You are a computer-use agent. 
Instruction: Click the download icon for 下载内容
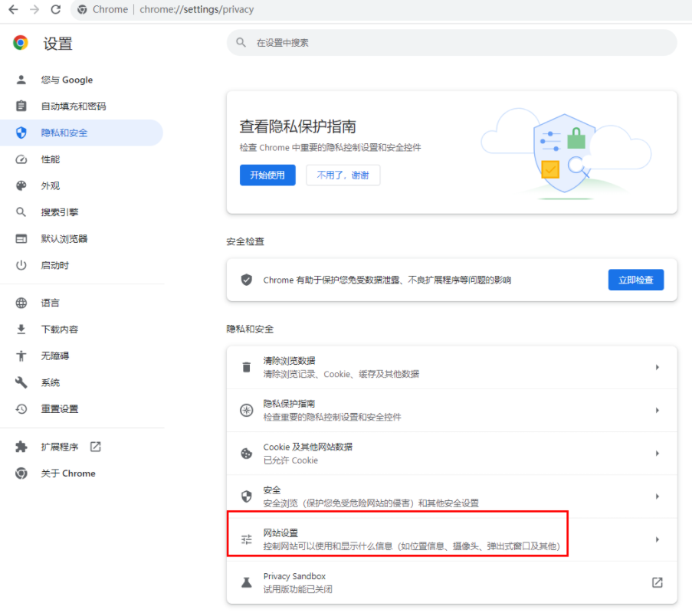[x=21, y=329]
